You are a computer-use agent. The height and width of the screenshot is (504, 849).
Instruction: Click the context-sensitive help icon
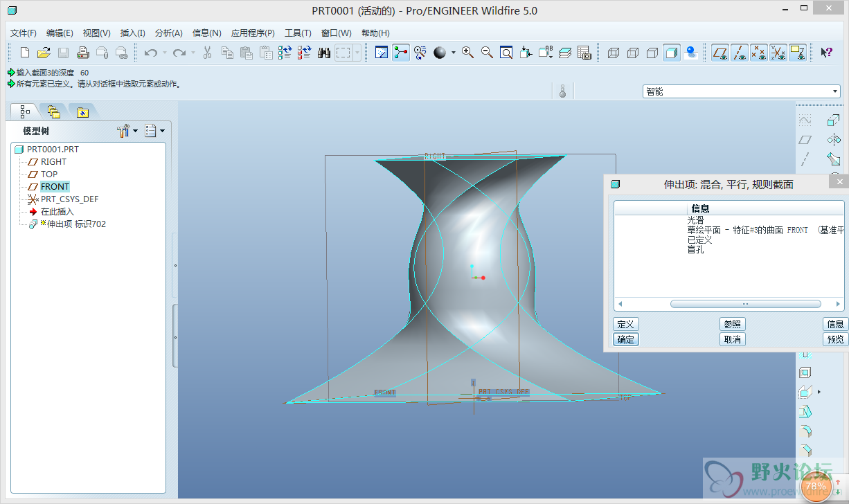tap(826, 53)
